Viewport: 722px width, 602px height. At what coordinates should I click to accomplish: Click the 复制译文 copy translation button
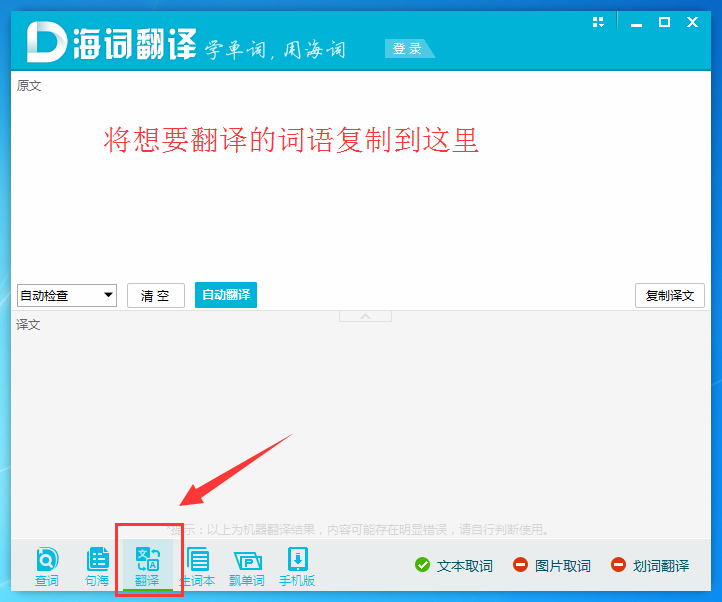669,295
